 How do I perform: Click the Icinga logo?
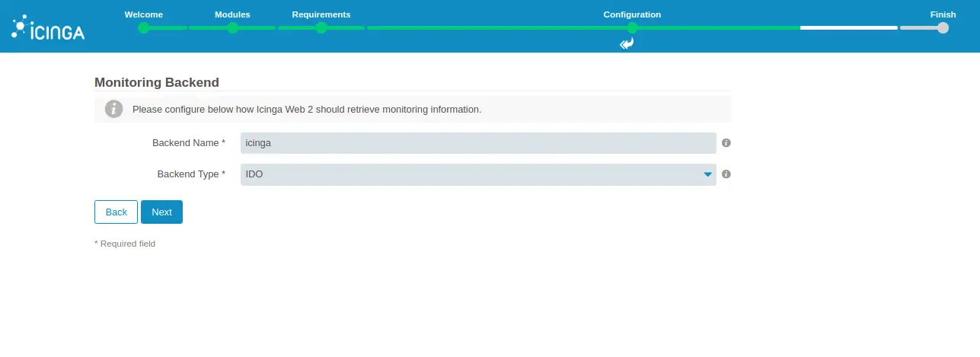pyautogui.click(x=48, y=27)
